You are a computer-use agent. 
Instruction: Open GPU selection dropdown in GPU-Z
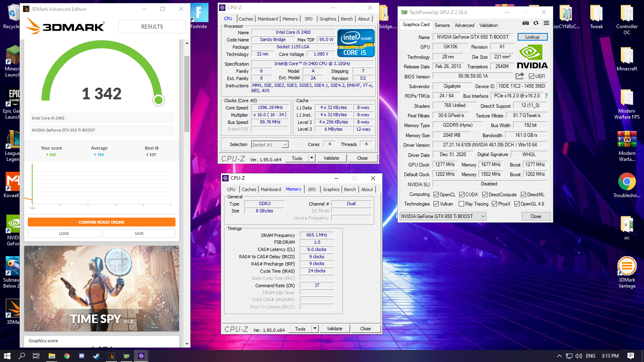point(443,216)
